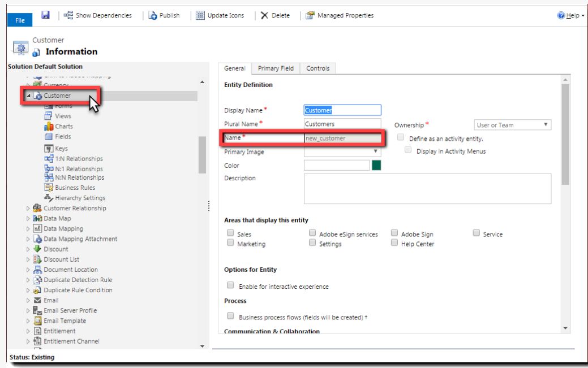Click the Publish toolbar icon
This screenshot has width=588, height=368.
tap(153, 15)
